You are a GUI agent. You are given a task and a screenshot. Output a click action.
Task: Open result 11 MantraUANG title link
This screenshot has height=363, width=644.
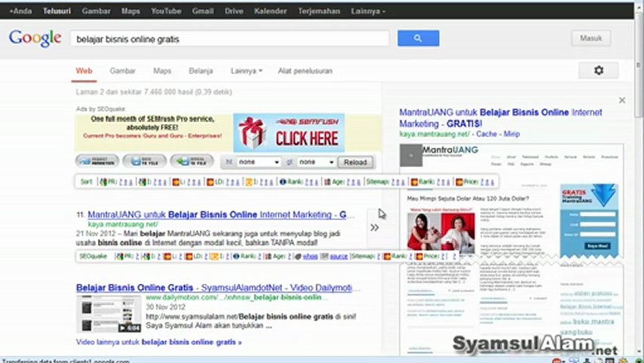[221, 215]
